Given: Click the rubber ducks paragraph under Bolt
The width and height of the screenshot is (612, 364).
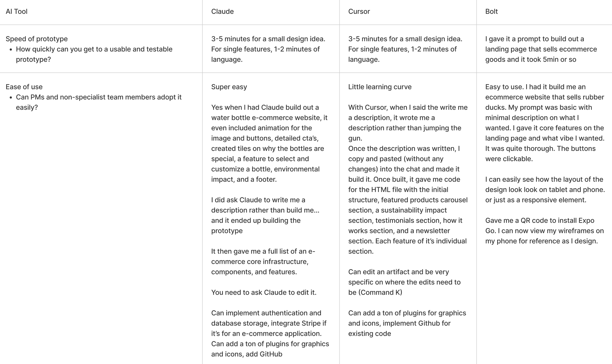Looking at the screenshot, I should pyautogui.click(x=544, y=123).
